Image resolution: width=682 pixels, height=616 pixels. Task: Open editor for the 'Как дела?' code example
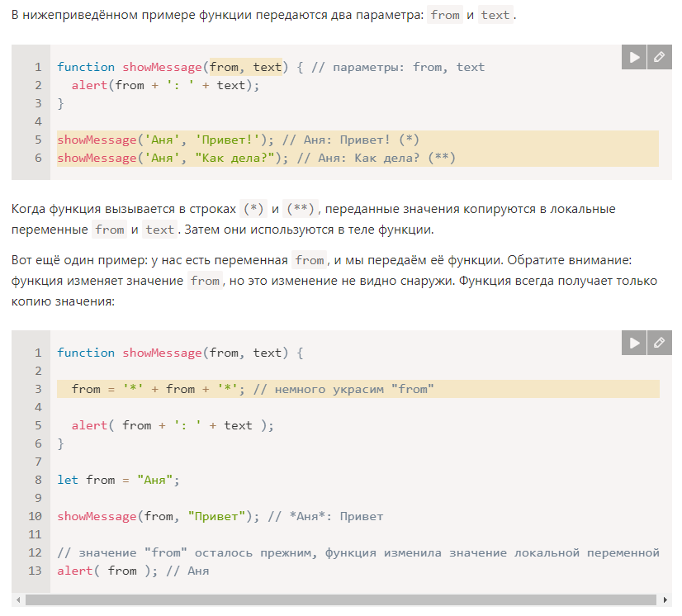coord(660,57)
